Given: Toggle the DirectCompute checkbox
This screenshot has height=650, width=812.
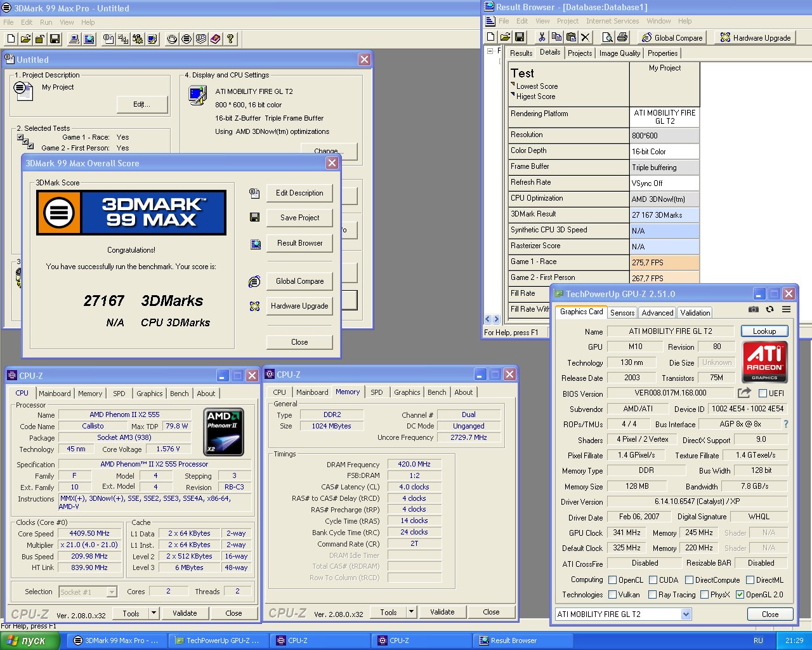Looking at the screenshot, I should pos(689,580).
